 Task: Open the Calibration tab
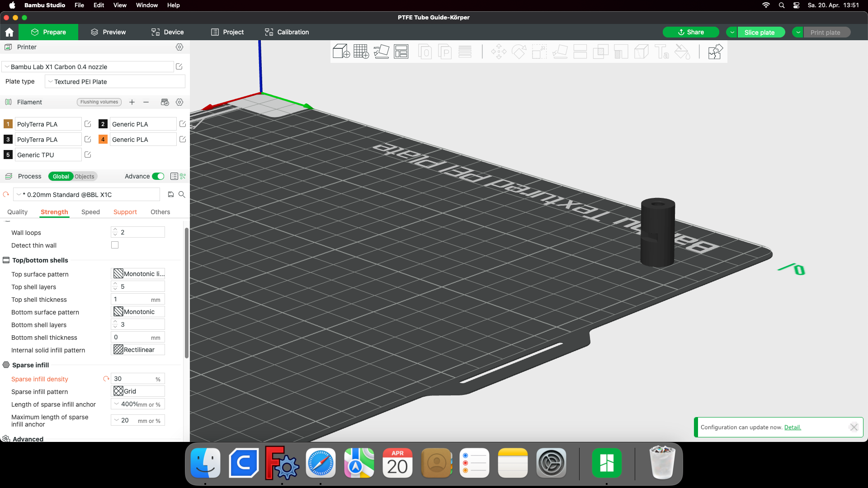point(287,32)
